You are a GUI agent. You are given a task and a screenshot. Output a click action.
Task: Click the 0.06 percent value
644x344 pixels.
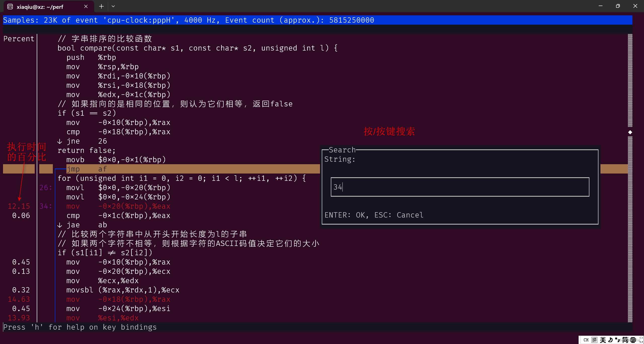click(x=21, y=216)
